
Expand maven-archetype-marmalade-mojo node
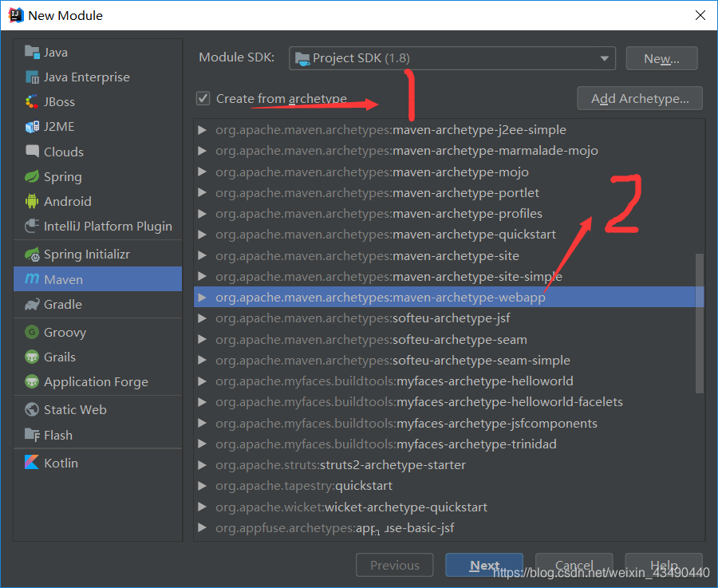[202, 151]
